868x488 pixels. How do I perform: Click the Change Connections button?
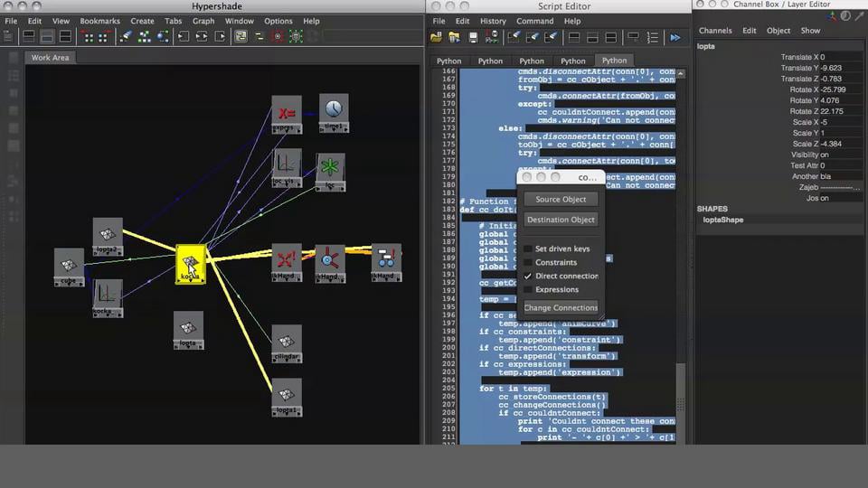click(x=561, y=307)
